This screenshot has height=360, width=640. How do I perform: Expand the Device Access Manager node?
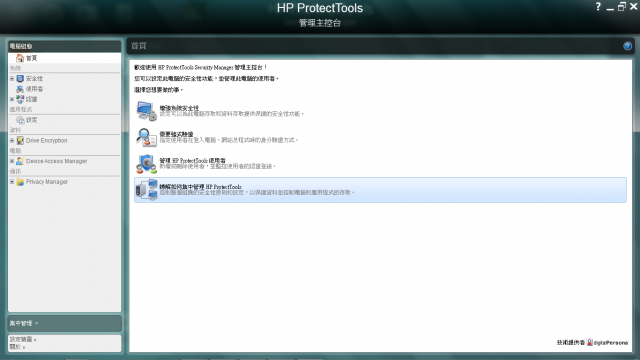pyautogui.click(x=12, y=161)
